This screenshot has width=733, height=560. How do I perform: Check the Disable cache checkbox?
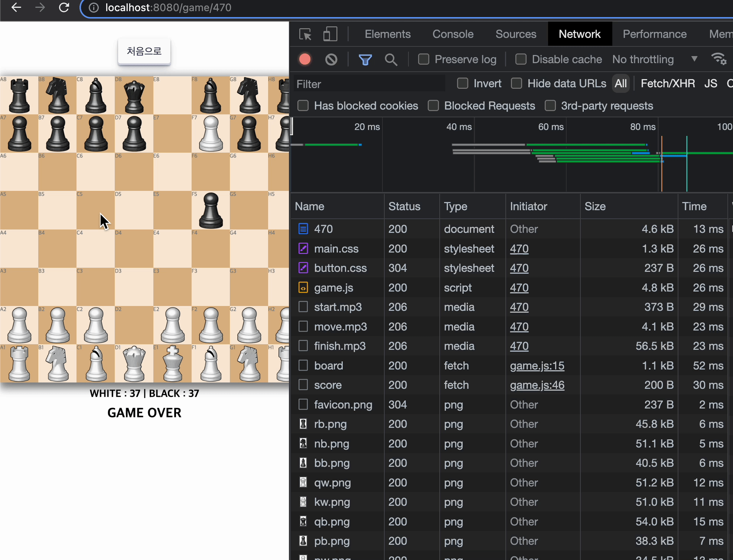pyautogui.click(x=521, y=59)
